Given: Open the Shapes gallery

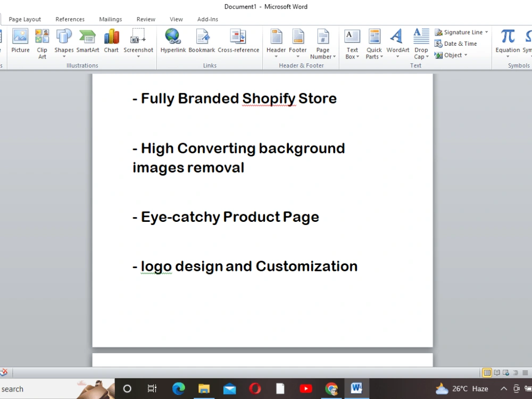Looking at the screenshot, I should tap(64, 44).
